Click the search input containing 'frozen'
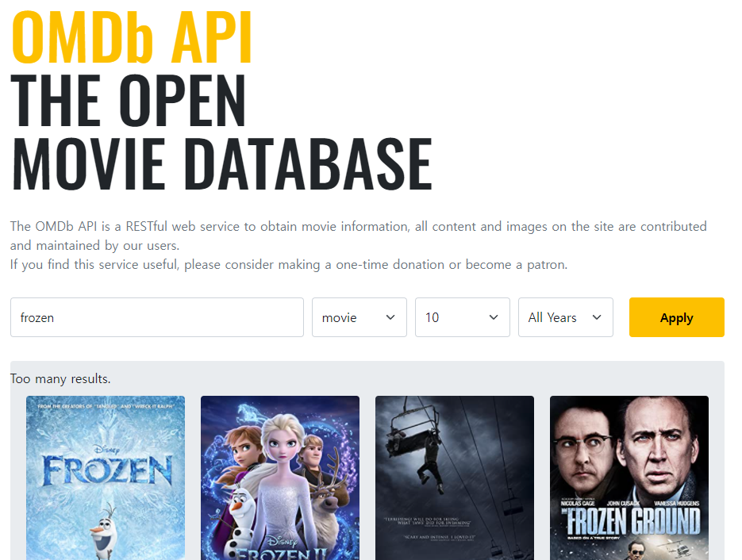This screenshot has height=560, width=742. point(156,317)
